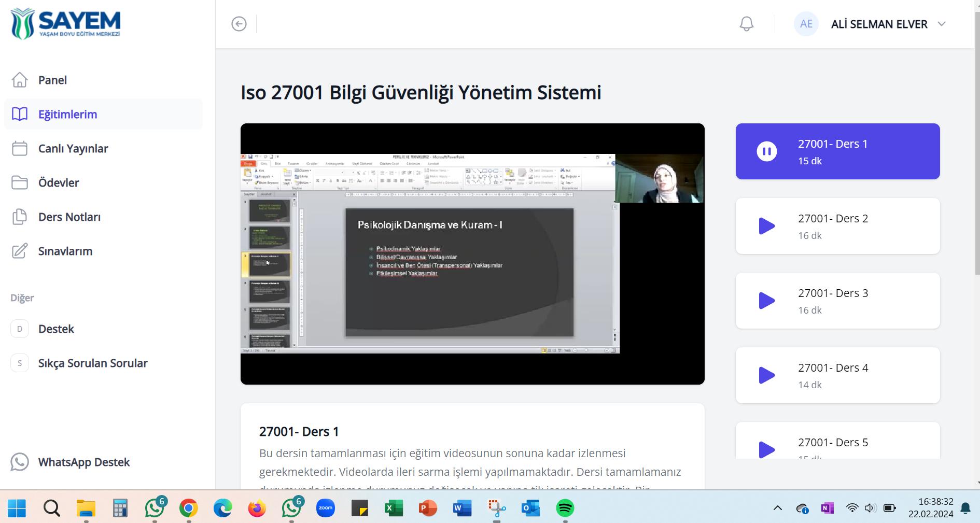This screenshot has height=523, width=980.
Task: Open Calculator from the taskbar
Action: [x=120, y=508]
